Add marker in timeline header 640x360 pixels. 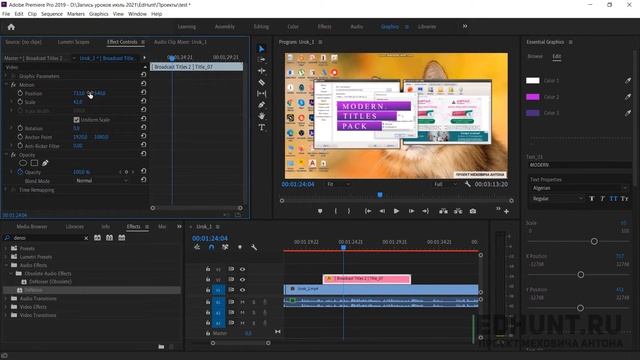240,247
